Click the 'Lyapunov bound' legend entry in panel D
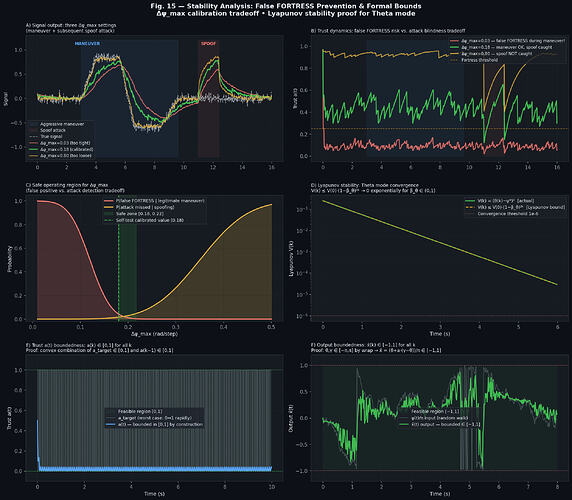The width and height of the screenshot is (572, 500). coord(515,207)
